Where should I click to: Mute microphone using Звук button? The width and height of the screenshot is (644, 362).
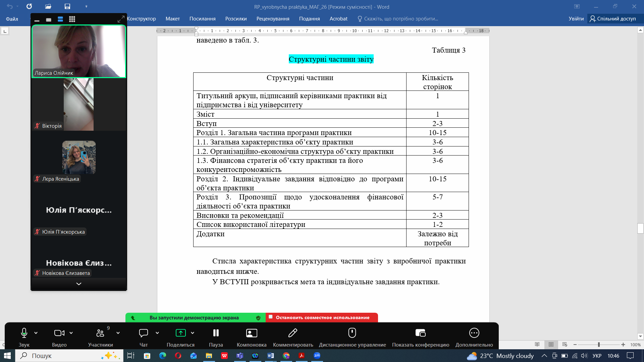24,337
